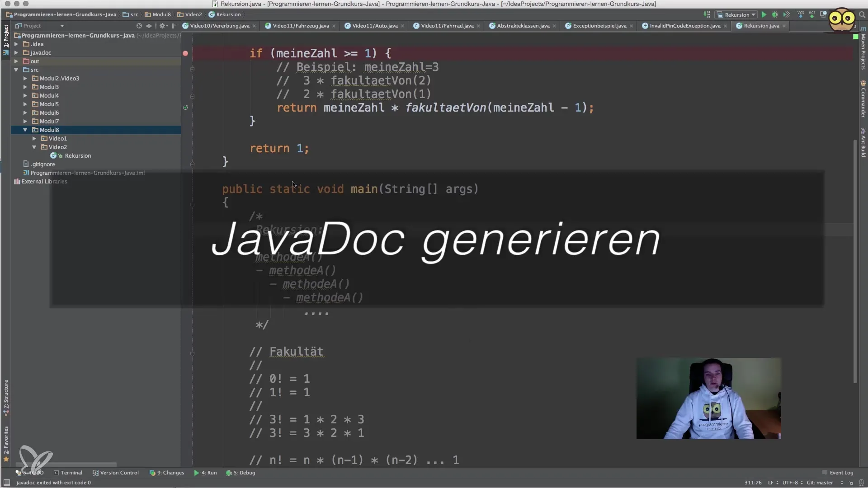Screen dimensions: 868x488
Task: Switch to the InvalidPinCodeException.java tab
Action: coord(685,26)
